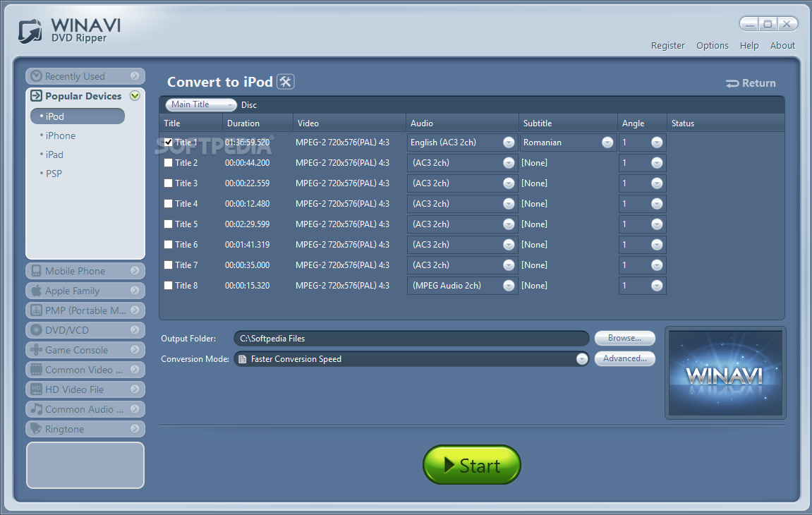This screenshot has height=515, width=812.
Task: Open the Apple Family category
Action: tap(85, 291)
